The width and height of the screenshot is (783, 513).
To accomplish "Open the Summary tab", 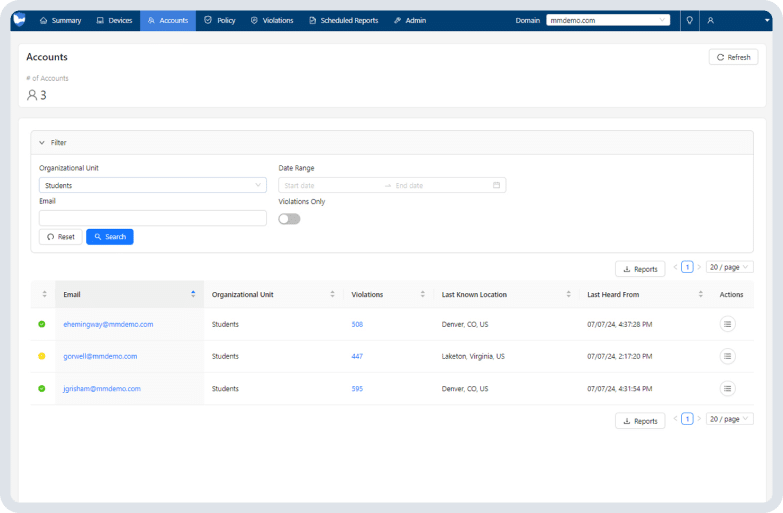I will [x=60, y=20].
